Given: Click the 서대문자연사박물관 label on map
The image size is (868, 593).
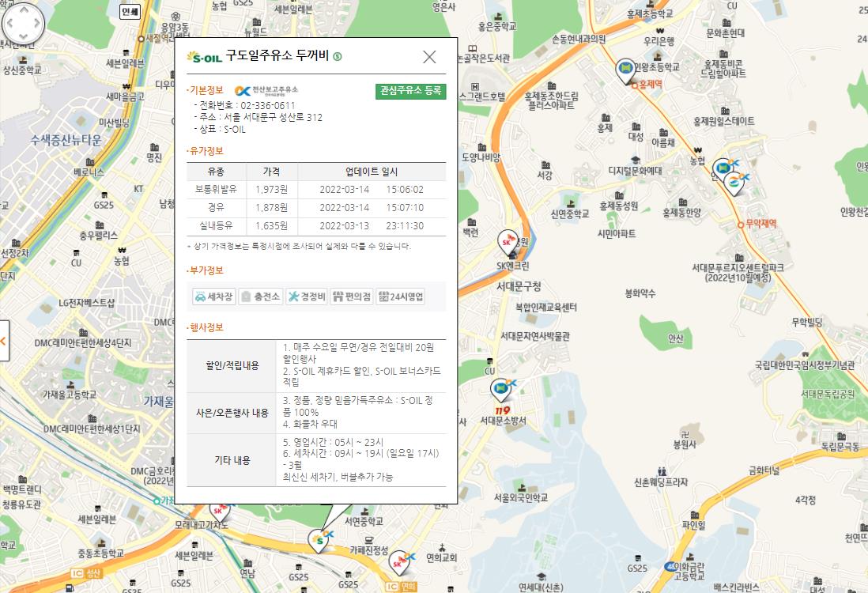Looking at the screenshot, I should point(534,335).
